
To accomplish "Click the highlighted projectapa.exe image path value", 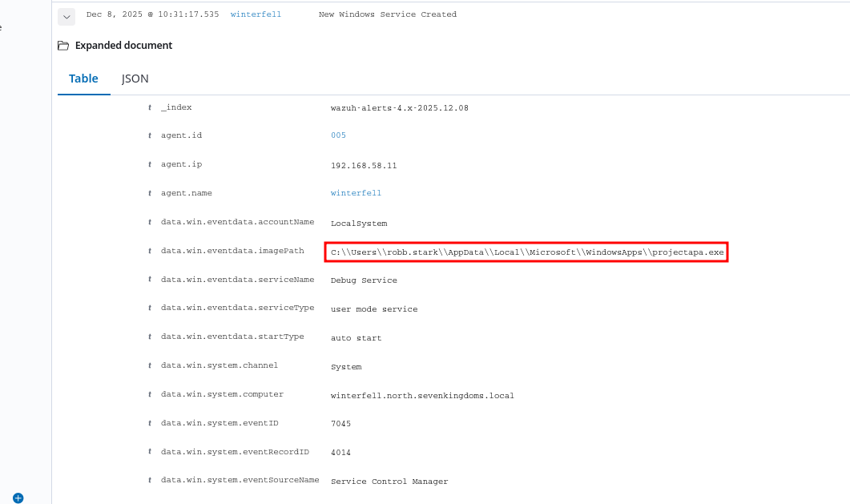I will pyautogui.click(x=526, y=252).
